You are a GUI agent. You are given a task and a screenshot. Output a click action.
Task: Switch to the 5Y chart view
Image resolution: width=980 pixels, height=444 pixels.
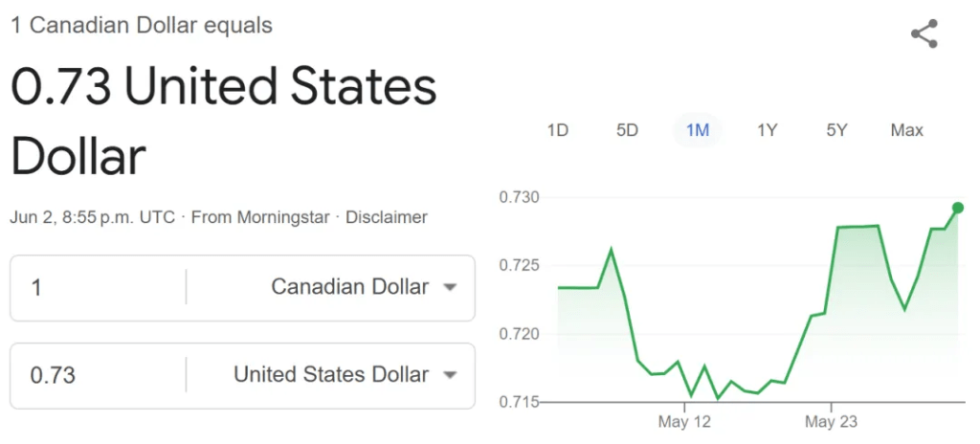[x=836, y=130]
